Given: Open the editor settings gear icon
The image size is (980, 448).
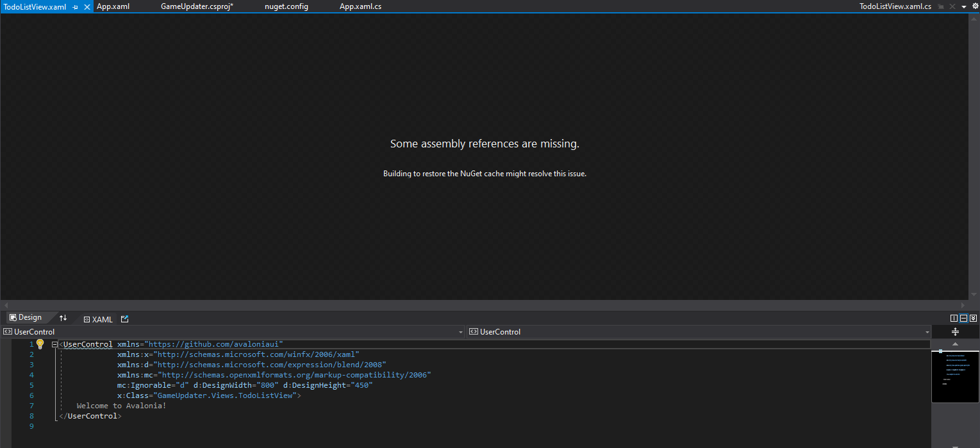Looking at the screenshot, I should (974, 6).
